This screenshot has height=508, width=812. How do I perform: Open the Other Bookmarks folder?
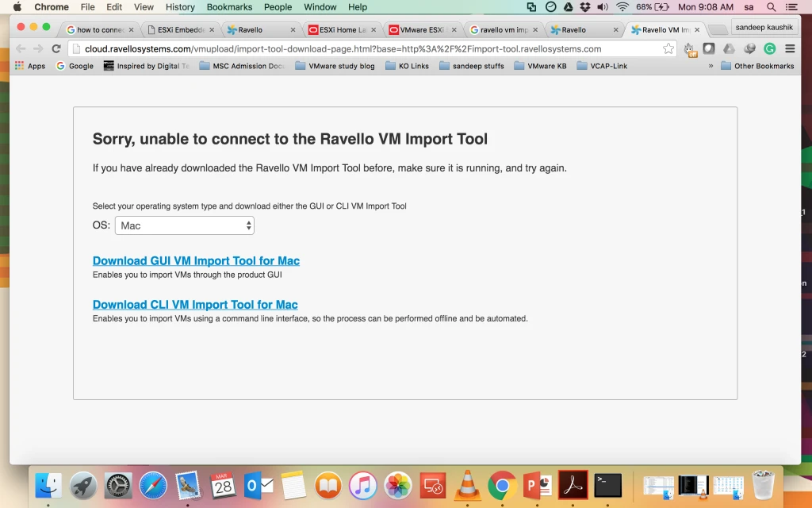[757, 66]
